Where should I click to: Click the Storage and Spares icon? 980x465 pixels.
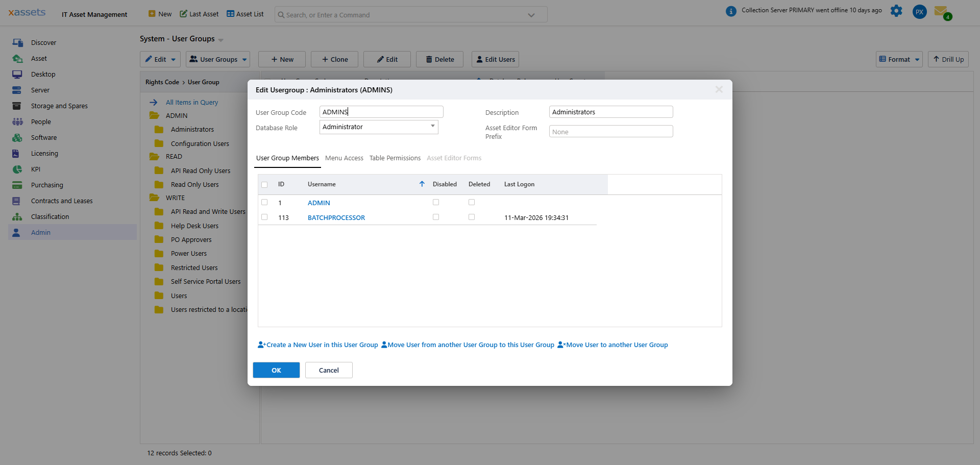coord(17,106)
